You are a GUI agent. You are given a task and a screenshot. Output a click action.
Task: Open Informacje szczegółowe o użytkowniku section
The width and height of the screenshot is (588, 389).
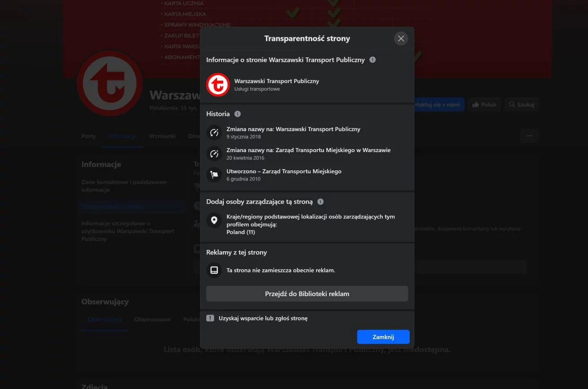point(128,231)
